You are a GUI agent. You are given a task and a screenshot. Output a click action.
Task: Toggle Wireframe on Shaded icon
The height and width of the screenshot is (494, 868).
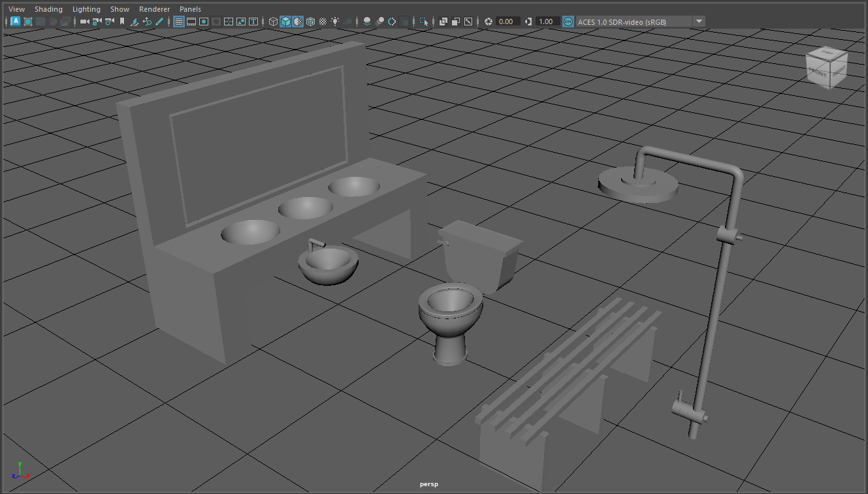[x=310, y=22]
